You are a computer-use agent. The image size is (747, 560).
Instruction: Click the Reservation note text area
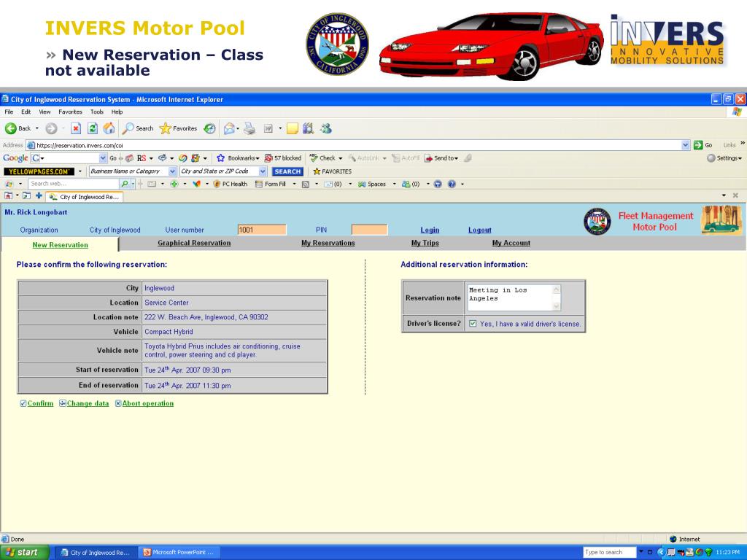tap(508, 297)
